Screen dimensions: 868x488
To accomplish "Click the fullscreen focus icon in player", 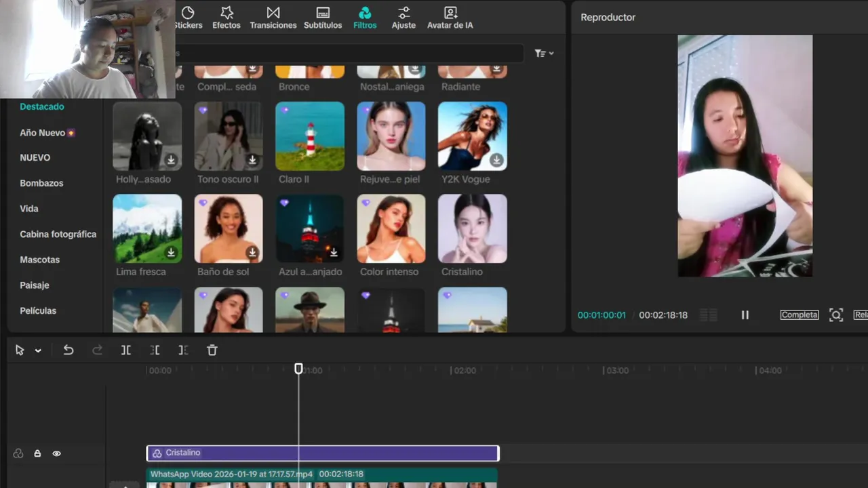I will coord(836,315).
